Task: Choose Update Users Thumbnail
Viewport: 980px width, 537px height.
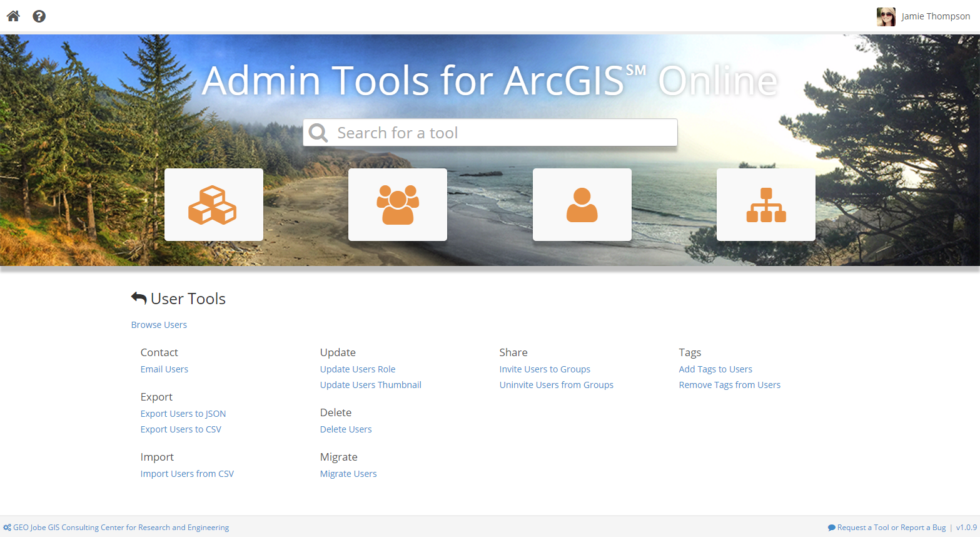Action: (x=370, y=385)
